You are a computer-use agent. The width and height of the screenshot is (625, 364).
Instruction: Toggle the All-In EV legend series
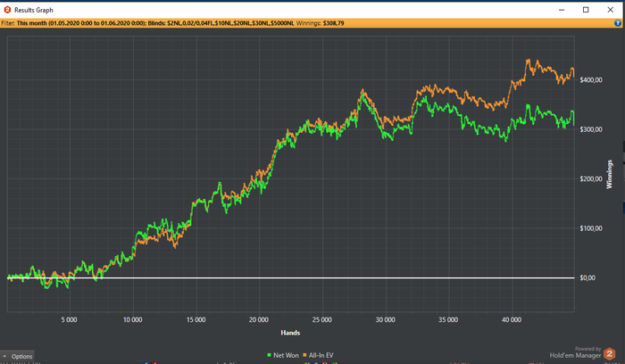tap(318, 355)
